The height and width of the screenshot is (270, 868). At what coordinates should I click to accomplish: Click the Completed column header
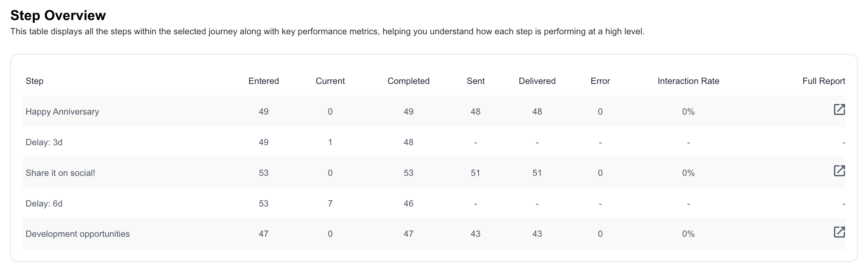[x=408, y=81]
